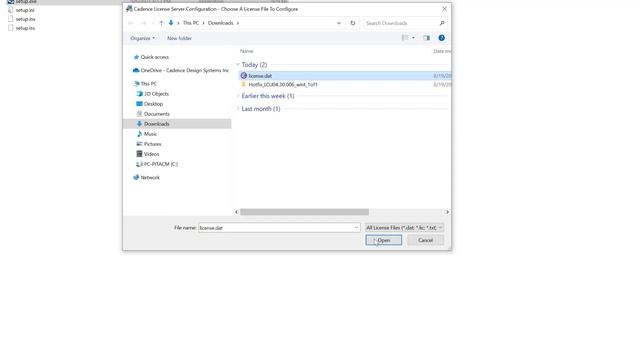Expand the Last month (1) group
640x360 pixels.
point(238,109)
